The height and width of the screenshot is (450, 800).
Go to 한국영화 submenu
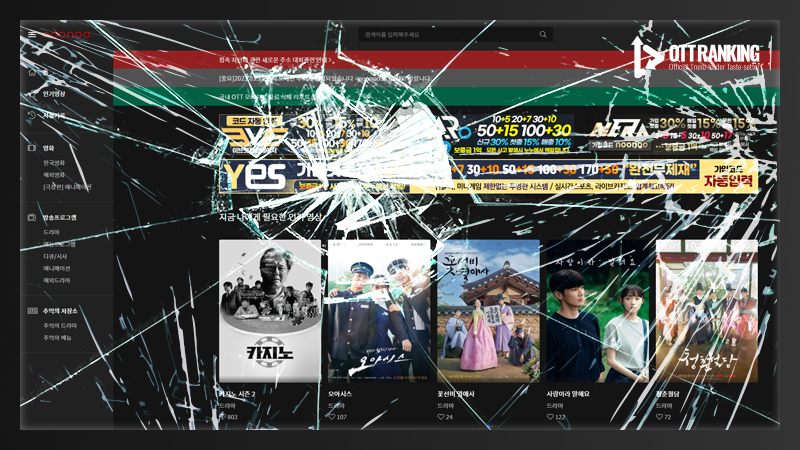[54, 163]
